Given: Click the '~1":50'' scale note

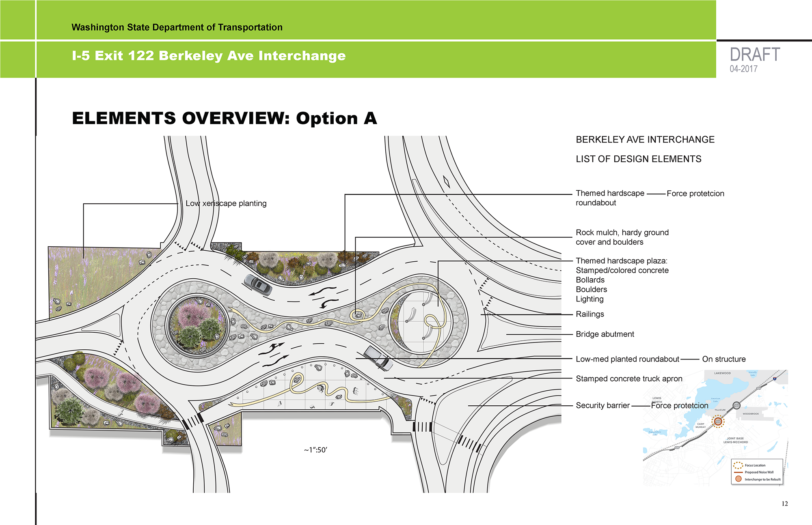Looking at the screenshot, I should 315,450.
